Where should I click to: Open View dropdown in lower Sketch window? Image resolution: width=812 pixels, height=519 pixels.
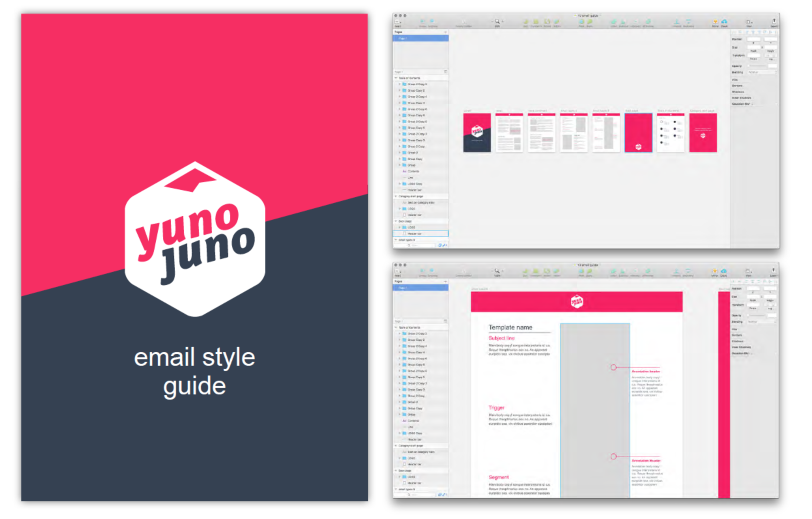pyautogui.click(x=749, y=272)
